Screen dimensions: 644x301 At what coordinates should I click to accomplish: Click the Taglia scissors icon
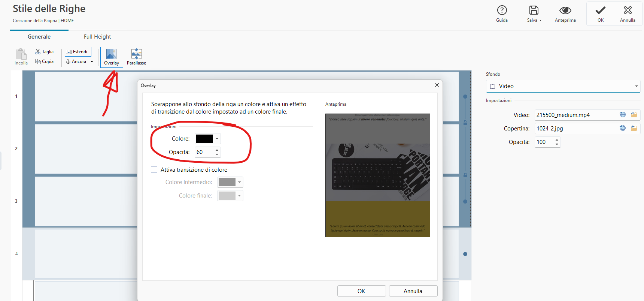tap(38, 52)
